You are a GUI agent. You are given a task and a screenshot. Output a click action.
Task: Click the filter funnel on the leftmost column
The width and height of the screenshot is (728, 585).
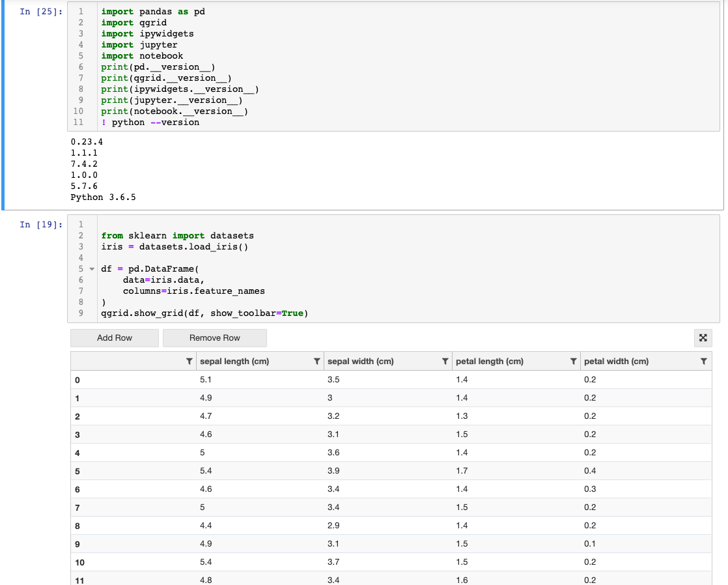tap(189, 361)
